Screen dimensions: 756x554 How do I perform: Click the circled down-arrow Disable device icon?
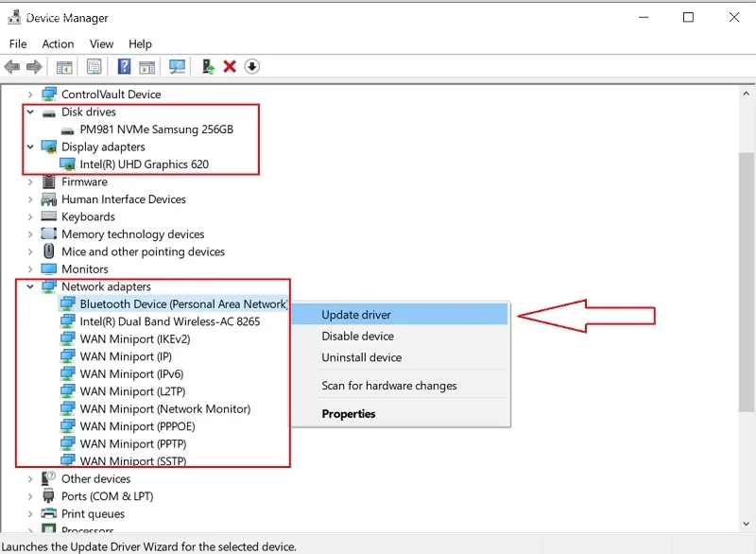pyautogui.click(x=251, y=66)
